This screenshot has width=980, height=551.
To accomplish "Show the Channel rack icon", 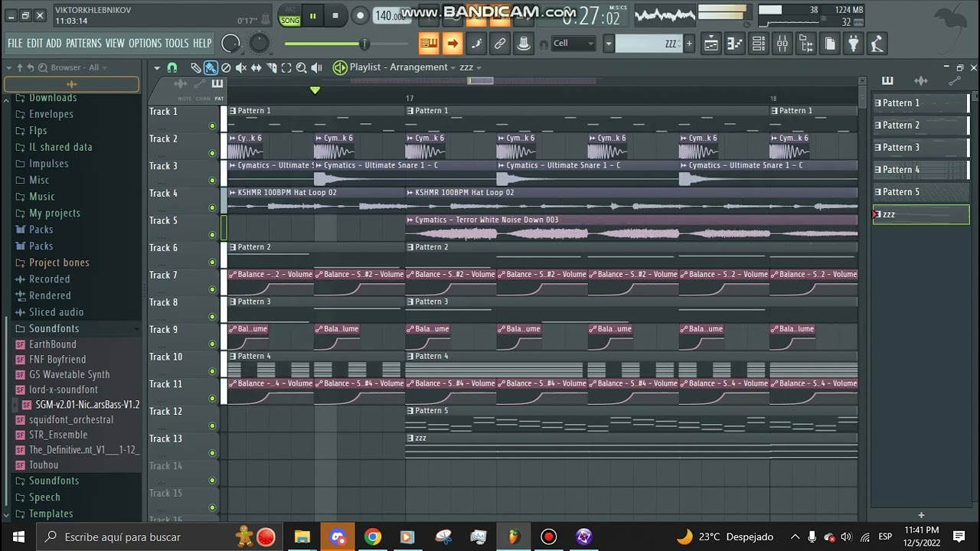I will [758, 44].
